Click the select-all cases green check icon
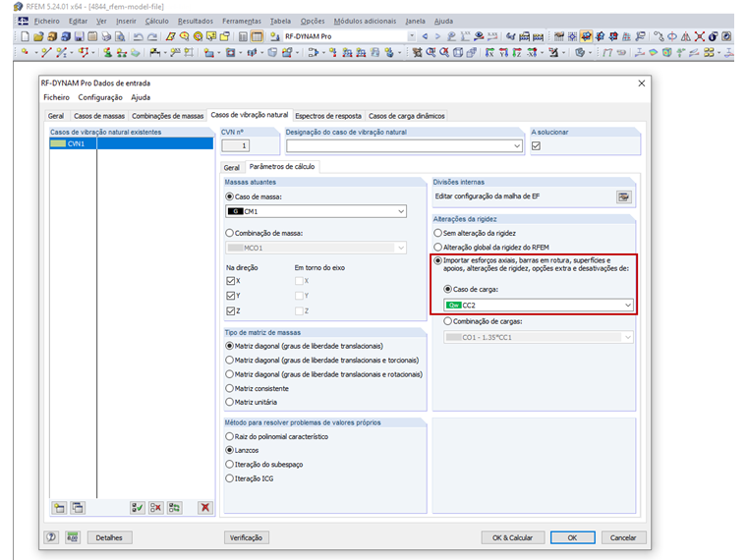Viewport: 747px width, 560px height. pyautogui.click(x=138, y=508)
